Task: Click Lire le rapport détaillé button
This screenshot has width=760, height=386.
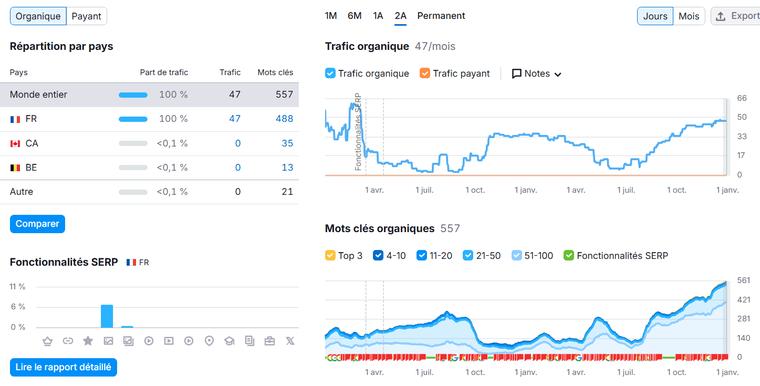Action: click(x=63, y=368)
